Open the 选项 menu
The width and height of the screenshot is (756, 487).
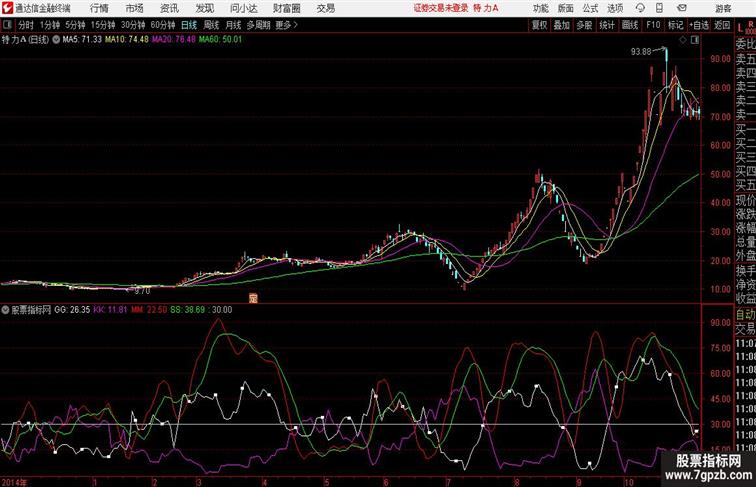615,8
